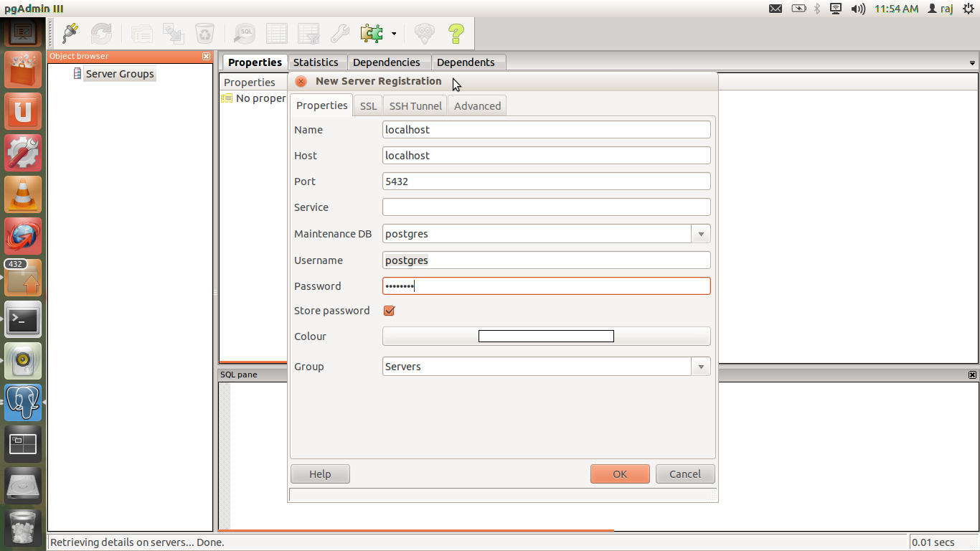Click the Guru hints toolbar icon

point(425,33)
